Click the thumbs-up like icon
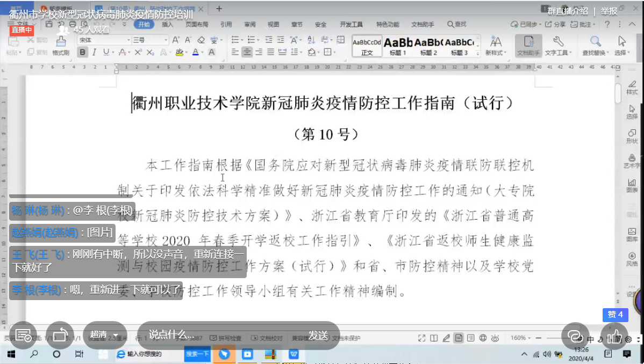 [x=614, y=335]
